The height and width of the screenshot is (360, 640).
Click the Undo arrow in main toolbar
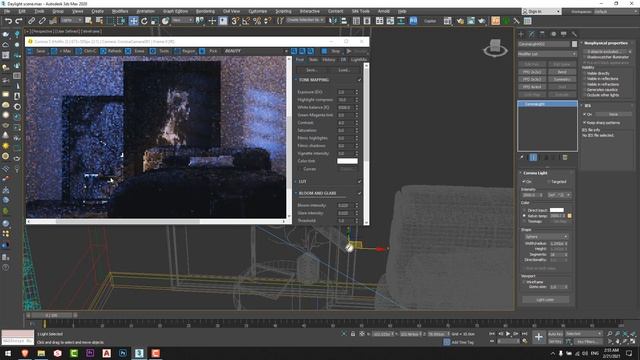(x=8, y=21)
